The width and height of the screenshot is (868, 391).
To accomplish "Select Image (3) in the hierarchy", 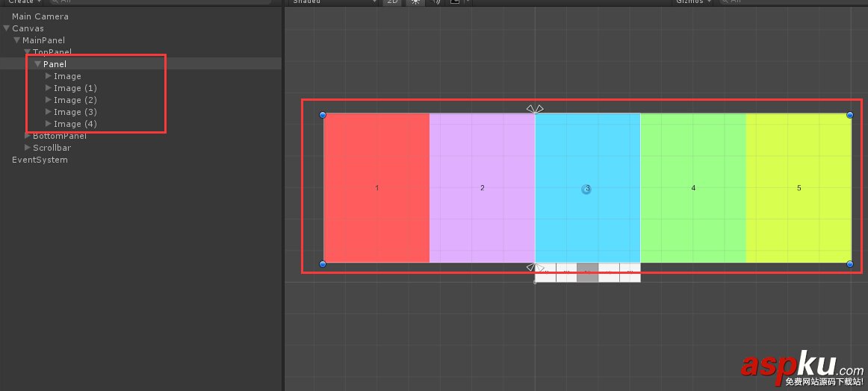I will click(75, 112).
